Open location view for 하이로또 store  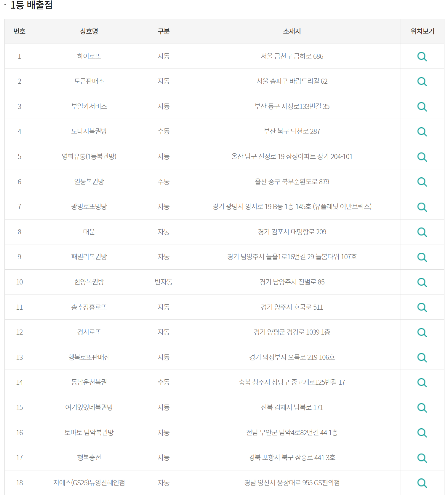[x=422, y=56]
